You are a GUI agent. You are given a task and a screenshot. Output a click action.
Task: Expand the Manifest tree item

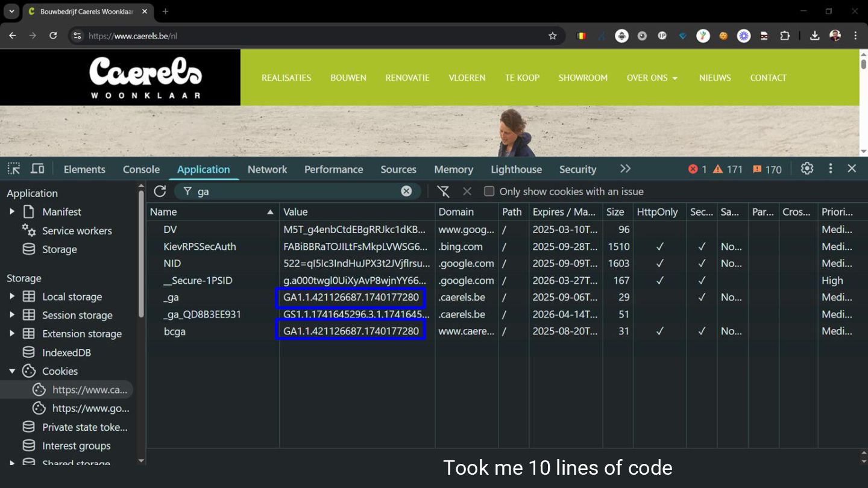[x=11, y=211]
